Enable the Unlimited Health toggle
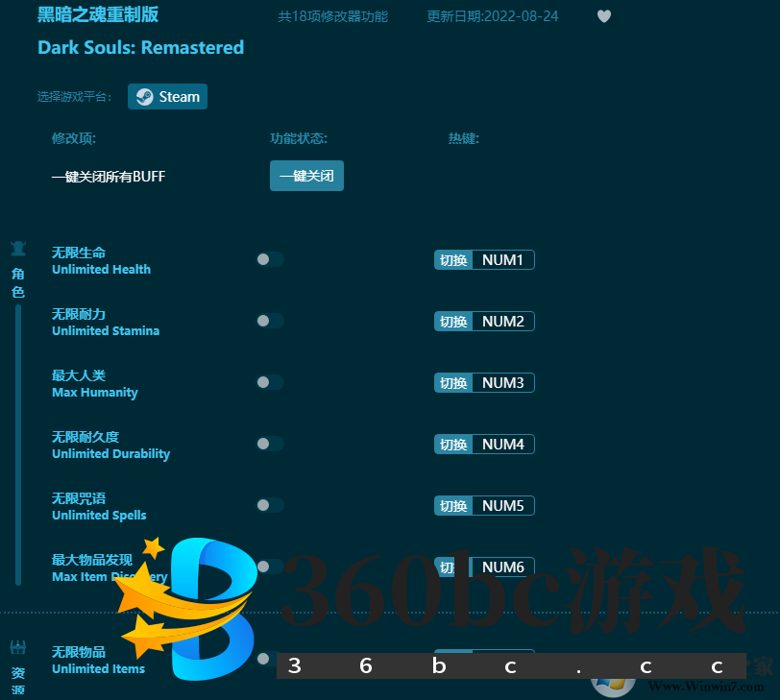Screen dimensions: 780x700 pyautogui.click(x=270, y=259)
